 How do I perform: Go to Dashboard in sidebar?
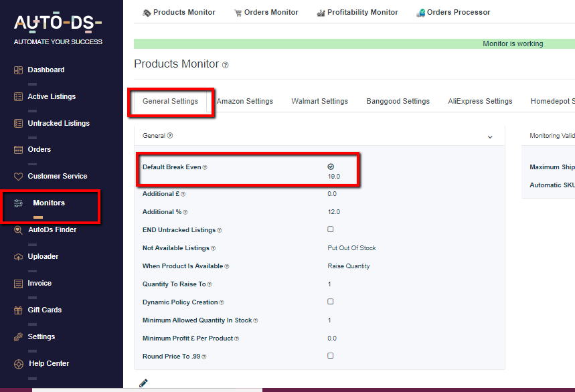46,70
